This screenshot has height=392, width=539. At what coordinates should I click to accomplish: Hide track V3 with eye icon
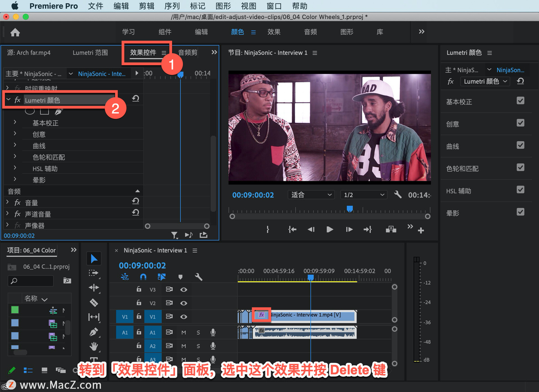[184, 290]
